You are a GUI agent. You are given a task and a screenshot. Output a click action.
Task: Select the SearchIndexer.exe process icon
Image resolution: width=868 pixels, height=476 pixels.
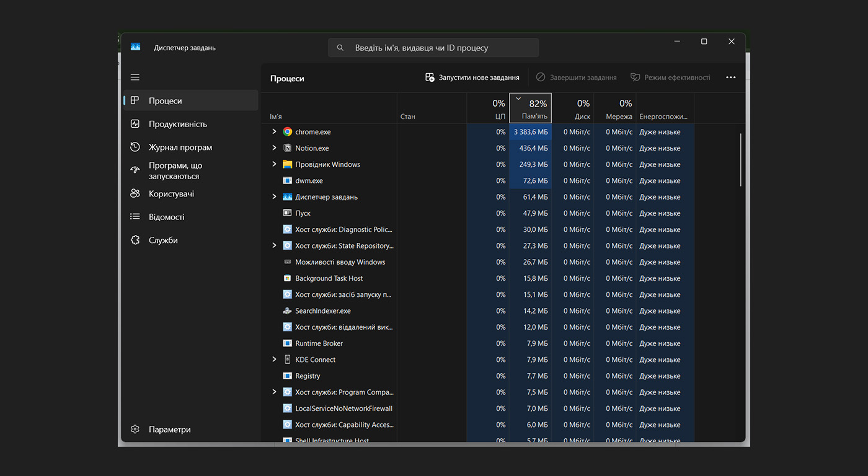point(287,311)
